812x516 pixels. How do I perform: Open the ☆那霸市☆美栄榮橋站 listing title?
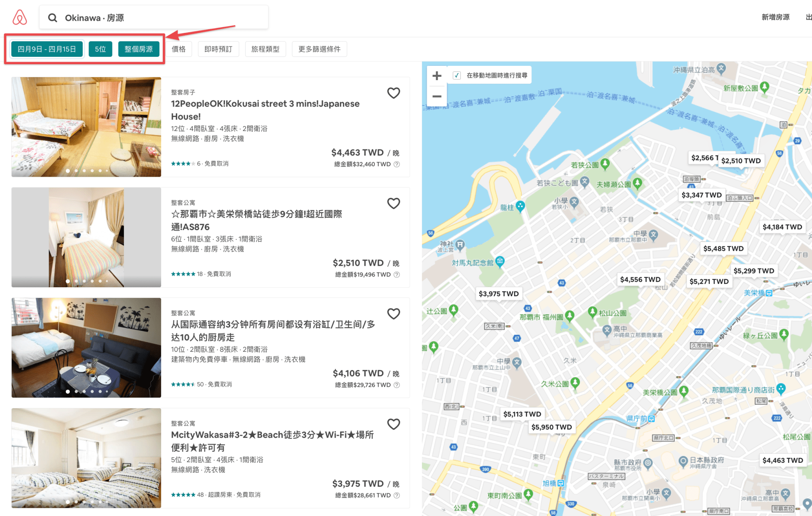257,221
